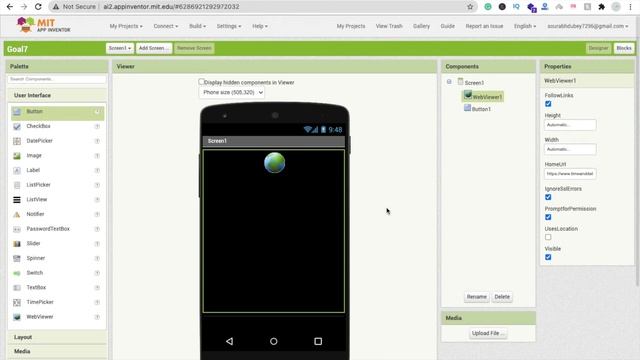Screen dimensions: 640x360
Task: Open the Settings dropdown menu
Action: click(x=229, y=26)
